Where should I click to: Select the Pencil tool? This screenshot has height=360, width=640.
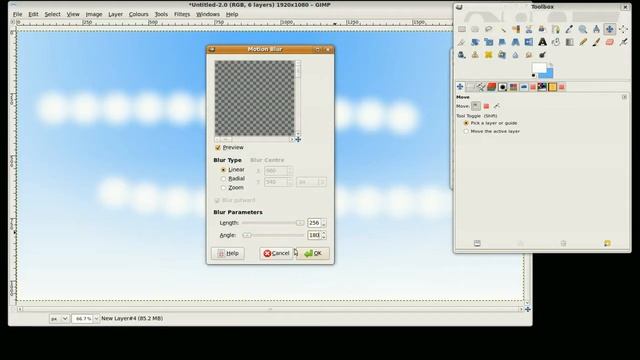(x=583, y=42)
